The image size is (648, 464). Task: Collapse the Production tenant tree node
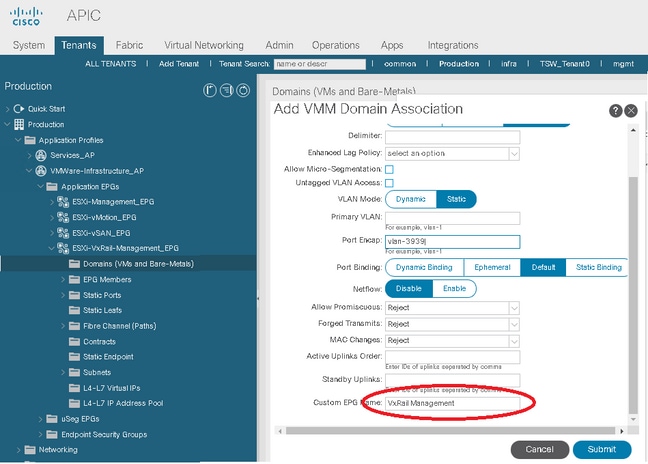click(7, 124)
